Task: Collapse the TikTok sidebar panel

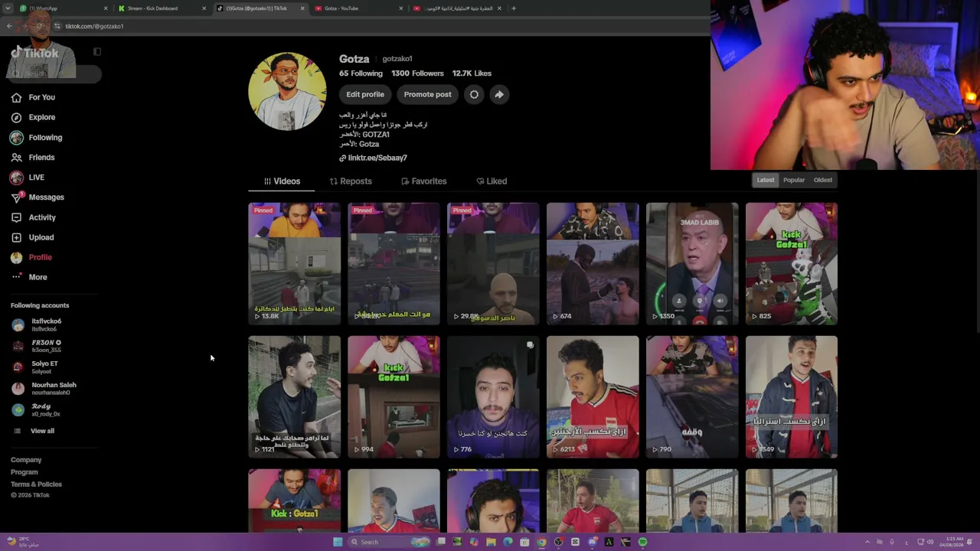Action: [x=97, y=52]
